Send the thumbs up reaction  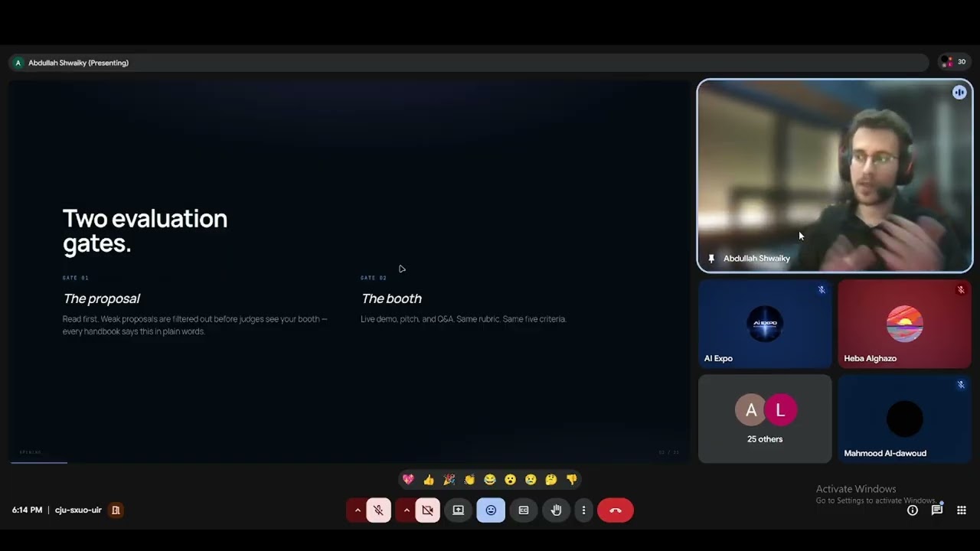click(429, 480)
